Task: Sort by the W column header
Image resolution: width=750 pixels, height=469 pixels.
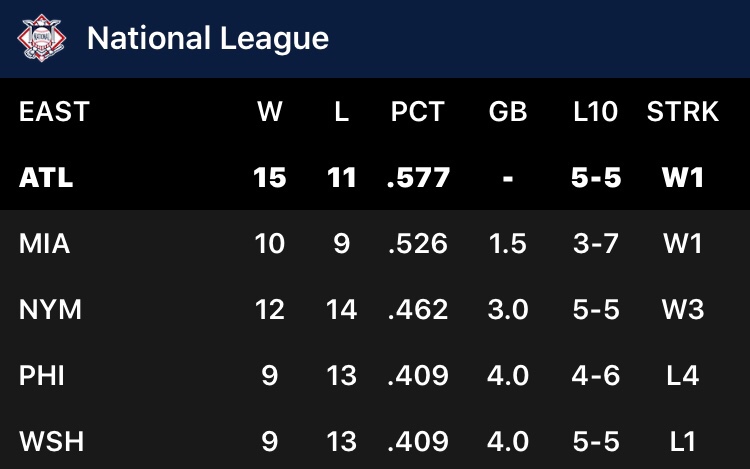Action: (x=269, y=112)
